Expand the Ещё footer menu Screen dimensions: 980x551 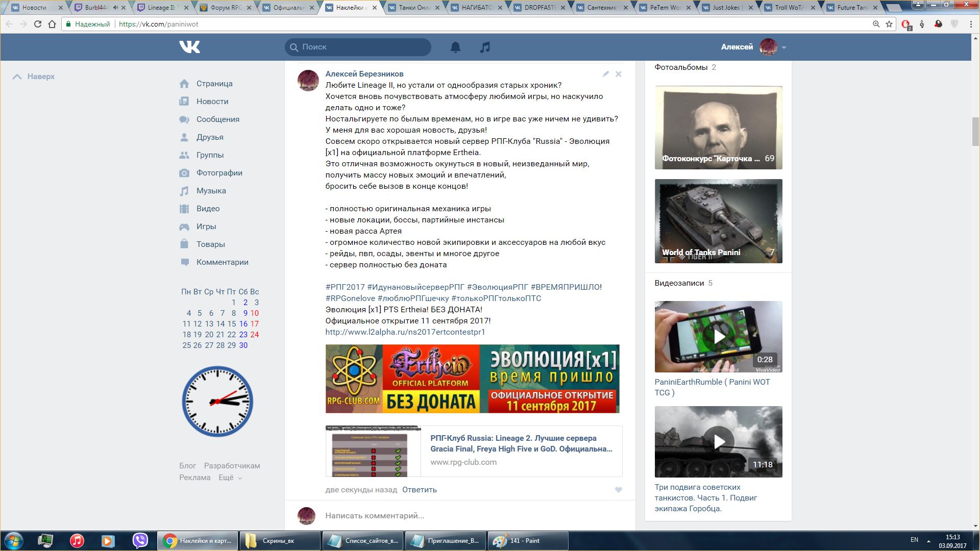coord(230,478)
